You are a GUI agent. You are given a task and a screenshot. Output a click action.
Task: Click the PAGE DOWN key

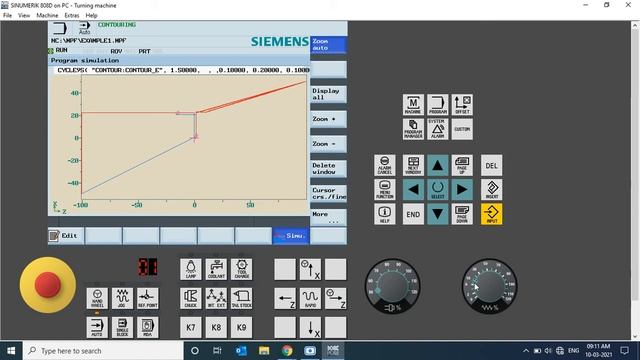tap(462, 214)
